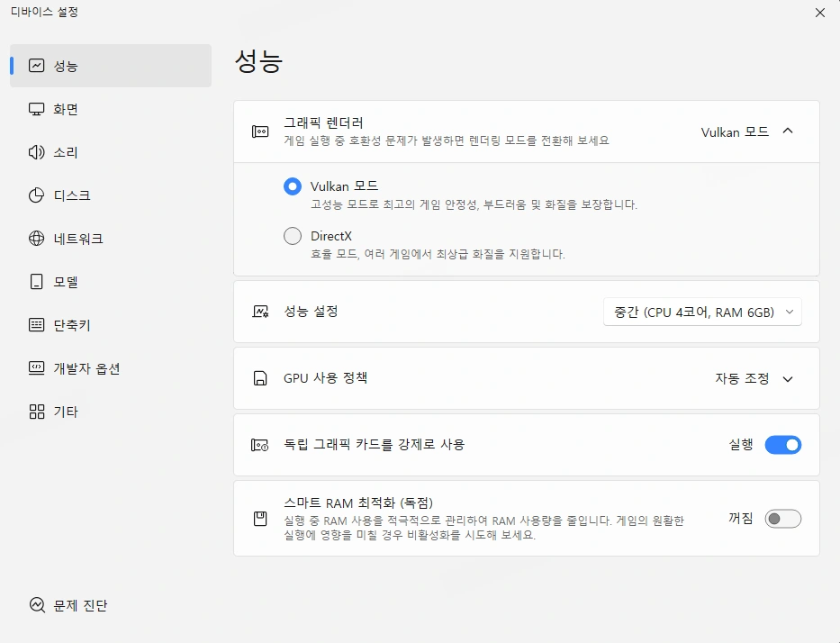Open the 모델 settings tab
The width and height of the screenshot is (840, 643).
[111, 282]
